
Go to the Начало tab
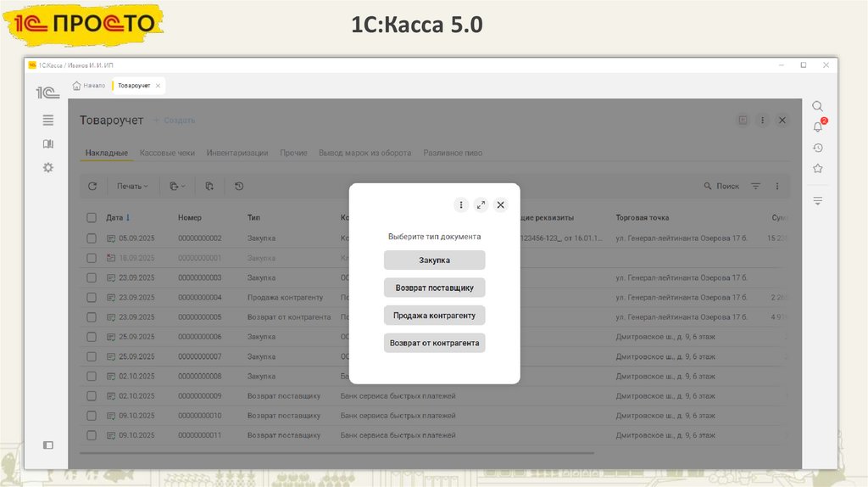click(88, 86)
